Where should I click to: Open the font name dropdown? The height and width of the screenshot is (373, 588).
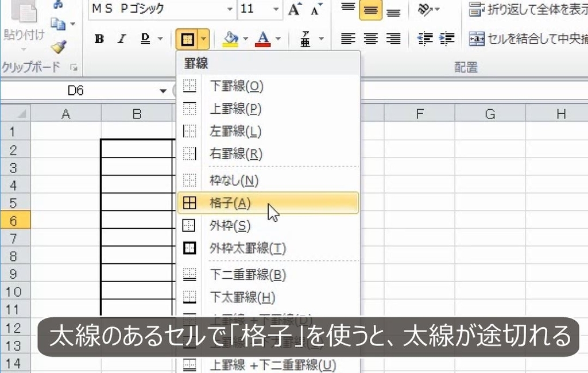(x=230, y=9)
